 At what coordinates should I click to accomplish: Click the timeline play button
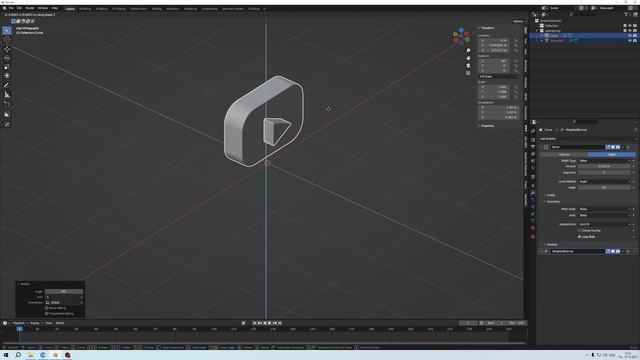(269, 323)
